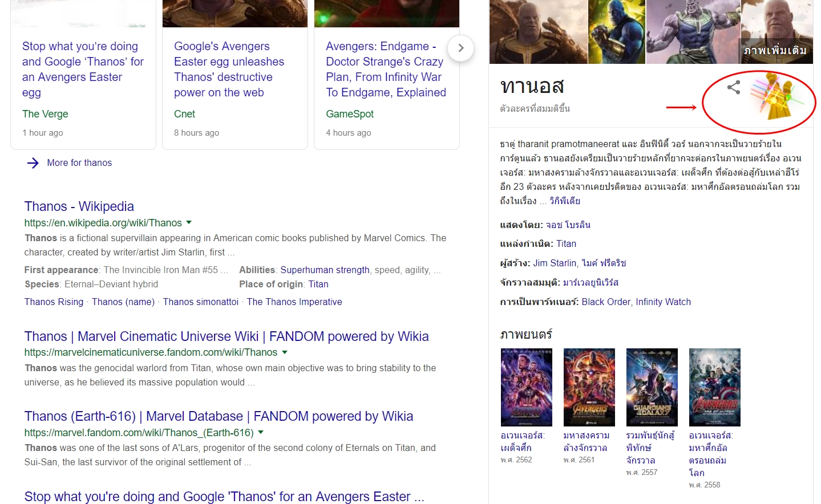Open Cnet's Google Avengers Easter egg article
Viewport: 821px width, 504px height.
click(x=229, y=69)
